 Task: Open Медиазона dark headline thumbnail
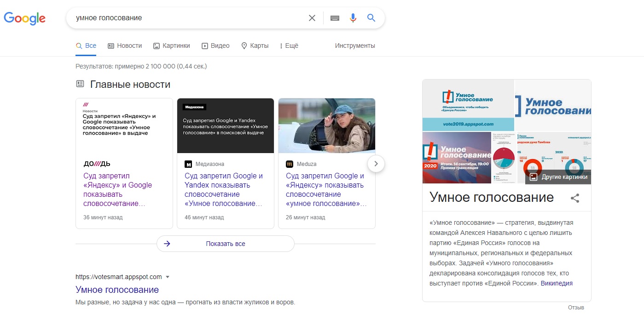click(226, 126)
